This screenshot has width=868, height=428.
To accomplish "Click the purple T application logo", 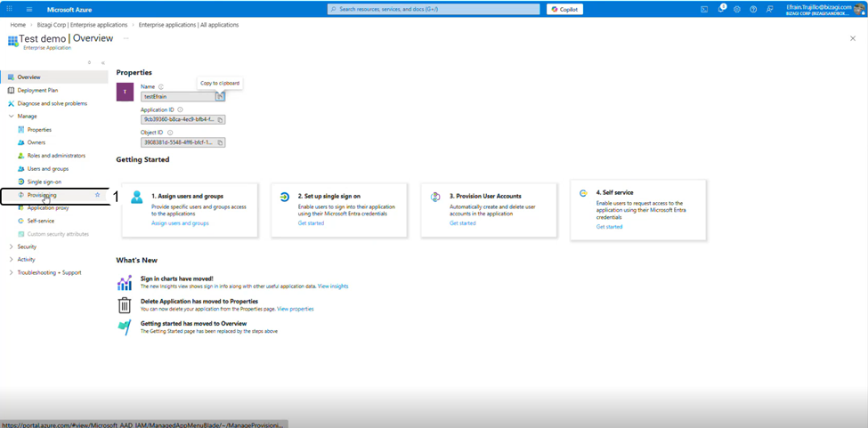I will click(126, 92).
